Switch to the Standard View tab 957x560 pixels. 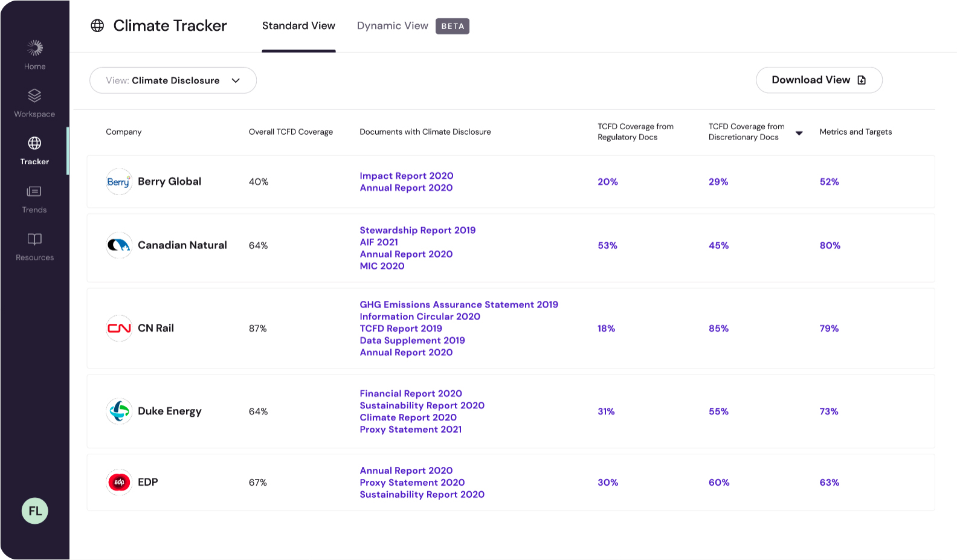pos(298,26)
